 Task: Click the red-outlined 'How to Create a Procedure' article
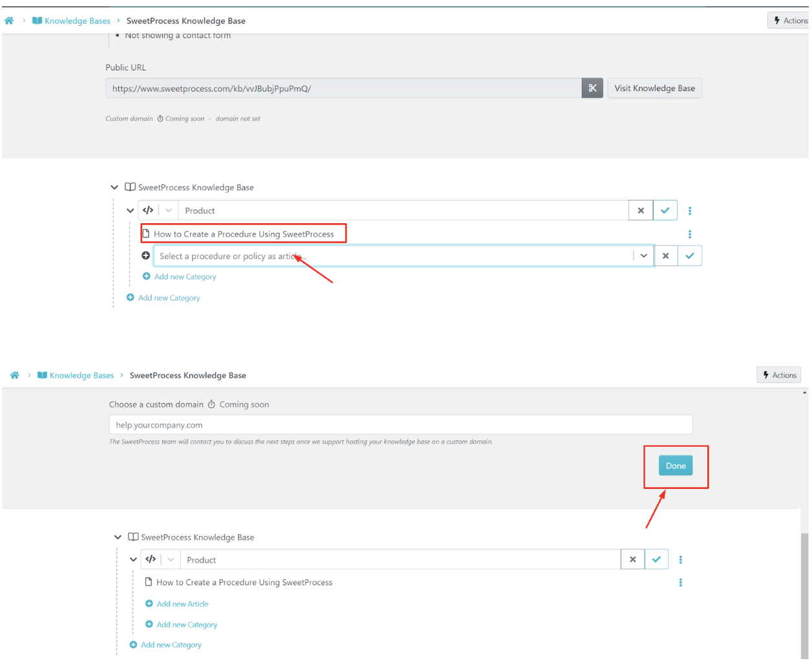pyautogui.click(x=244, y=234)
